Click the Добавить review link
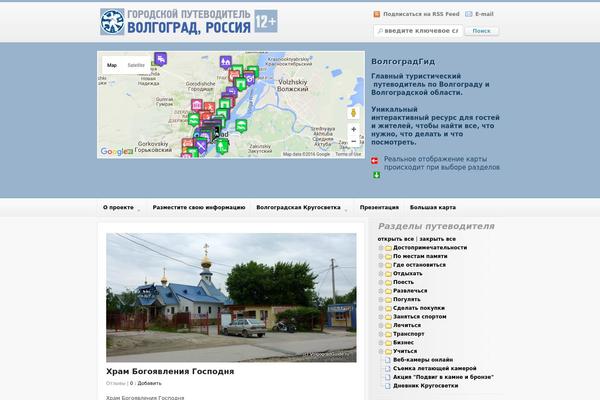The height and width of the screenshot is (400, 600). (150, 383)
